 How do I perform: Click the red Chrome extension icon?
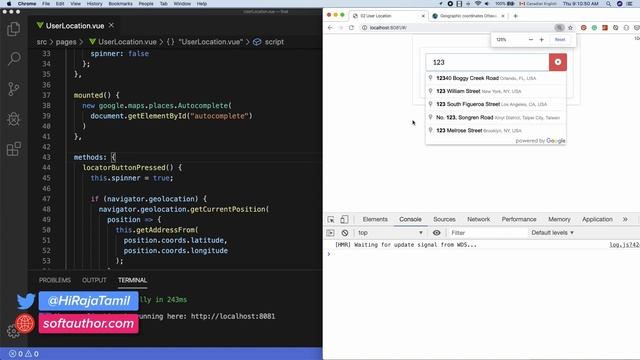pos(584,27)
